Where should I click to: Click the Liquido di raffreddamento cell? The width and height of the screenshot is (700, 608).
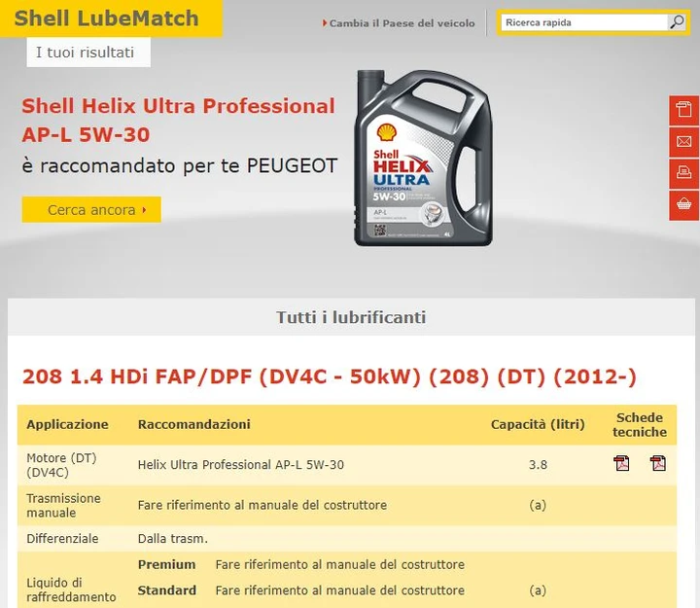coord(71,590)
